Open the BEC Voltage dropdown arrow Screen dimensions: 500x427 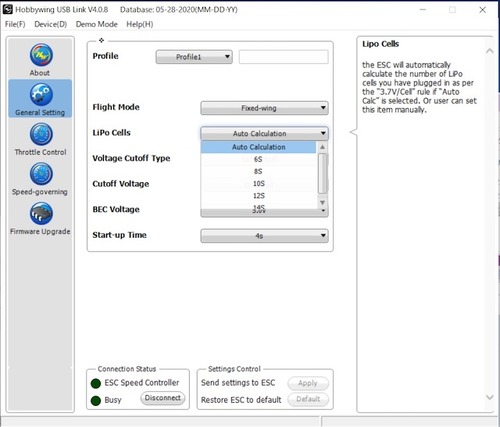click(323, 211)
